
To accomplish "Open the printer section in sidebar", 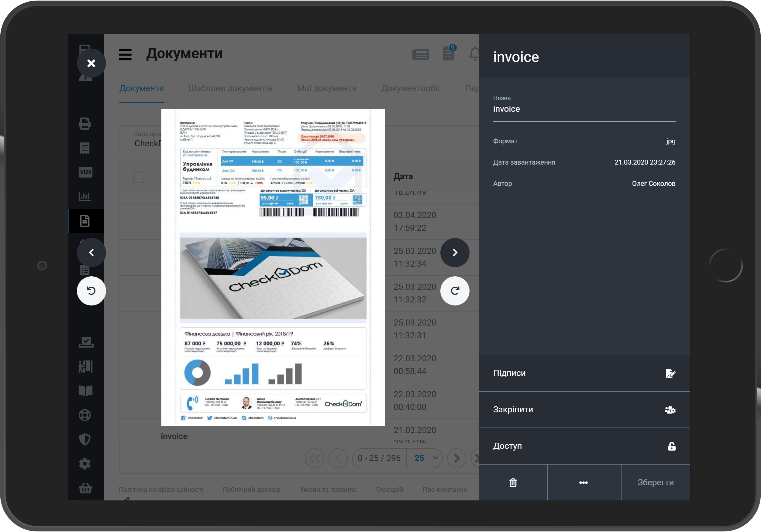I will click(85, 124).
